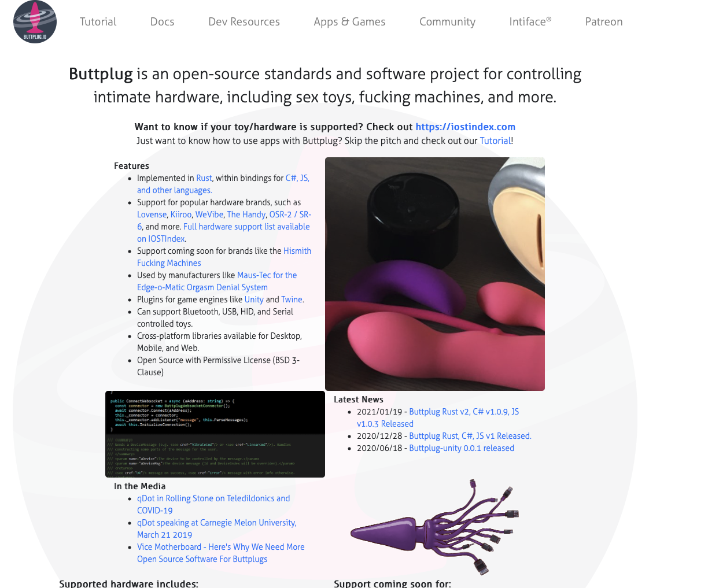
Task: Click the Unity plugin link
Action: tap(254, 299)
